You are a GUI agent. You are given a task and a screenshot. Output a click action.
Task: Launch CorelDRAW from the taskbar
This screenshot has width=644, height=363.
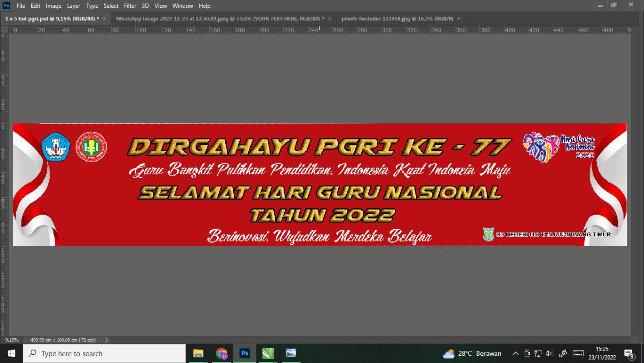pos(267,353)
